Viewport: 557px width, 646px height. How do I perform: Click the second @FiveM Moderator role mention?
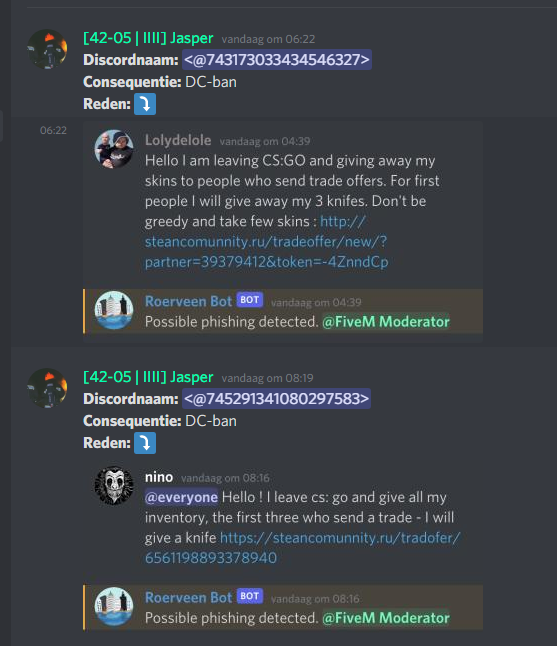click(386, 618)
